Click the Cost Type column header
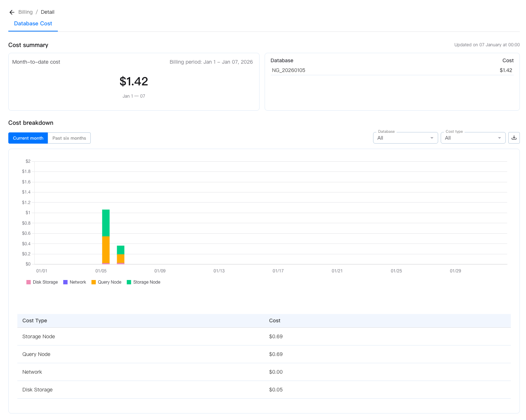The height and width of the screenshot is (420, 526). click(35, 321)
